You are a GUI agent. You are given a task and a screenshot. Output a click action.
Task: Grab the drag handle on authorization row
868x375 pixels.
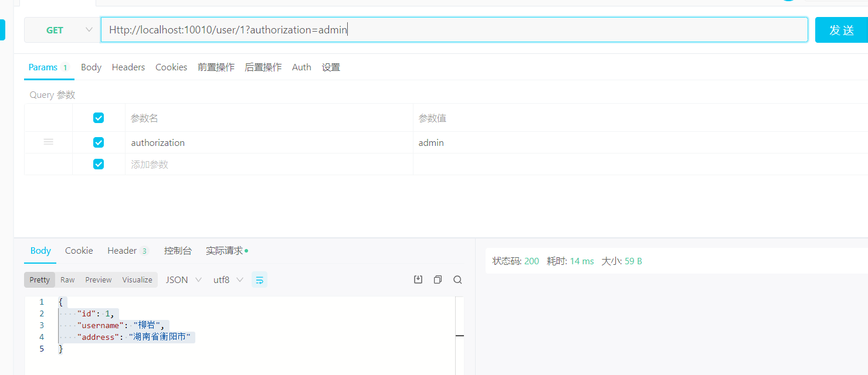click(49, 142)
